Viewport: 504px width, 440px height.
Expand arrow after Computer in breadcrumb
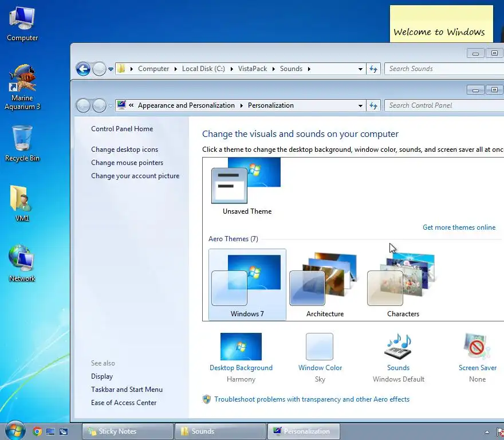(x=175, y=69)
